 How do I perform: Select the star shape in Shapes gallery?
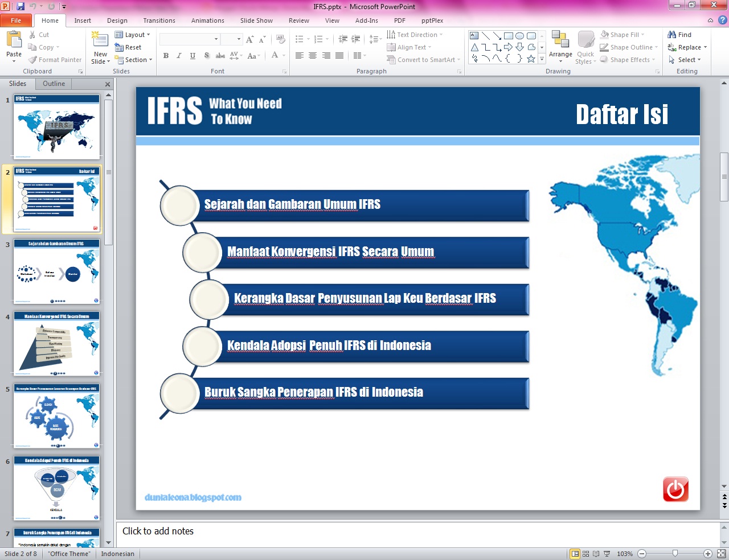531,59
